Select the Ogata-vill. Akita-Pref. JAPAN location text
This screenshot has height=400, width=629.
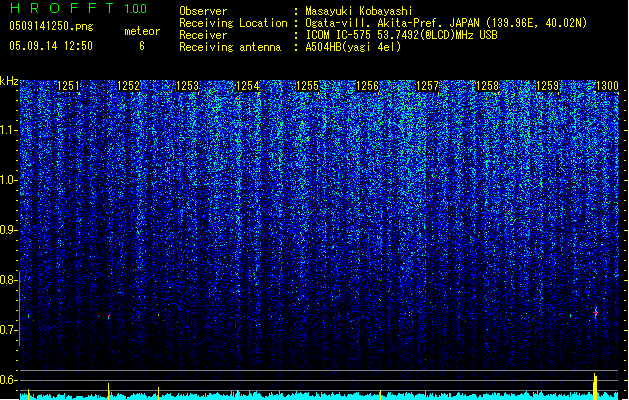coord(446,23)
